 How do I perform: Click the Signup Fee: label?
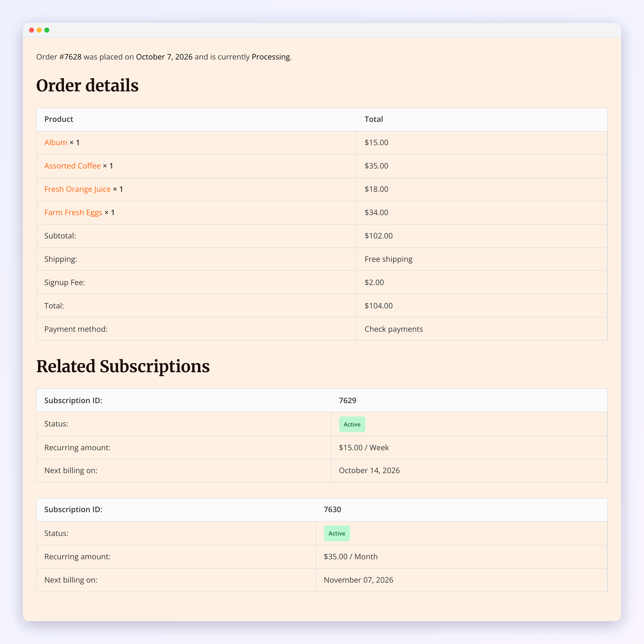click(x=65, y=283)
